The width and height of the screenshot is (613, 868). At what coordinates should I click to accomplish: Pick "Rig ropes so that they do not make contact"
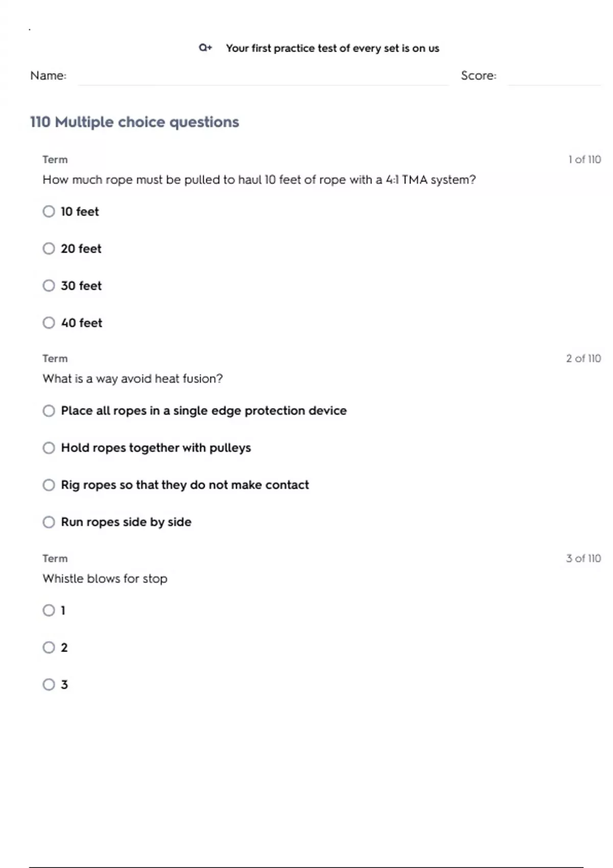(49, 485)
